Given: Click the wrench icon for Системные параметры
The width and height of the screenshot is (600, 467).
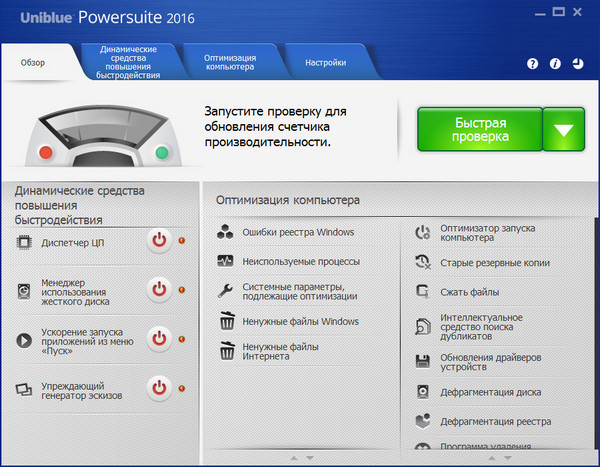Looking at the screenshot, I should [x=226, y=292].
